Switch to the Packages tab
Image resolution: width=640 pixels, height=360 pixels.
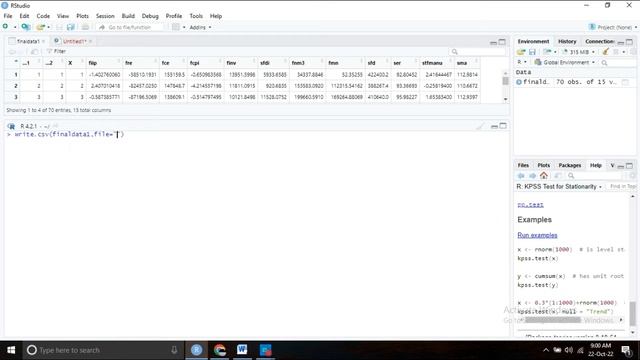[569, 165]
